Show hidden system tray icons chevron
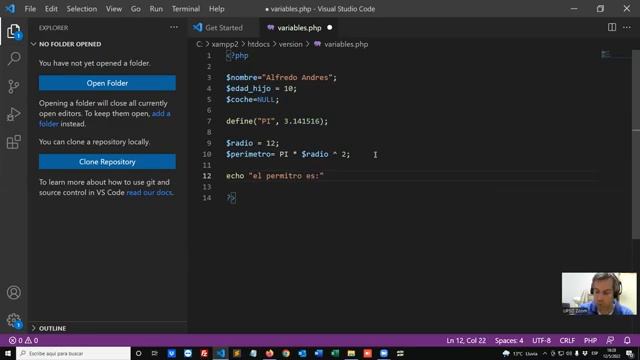This screenshot has height=360, width=640. click(x=544, y=353)
